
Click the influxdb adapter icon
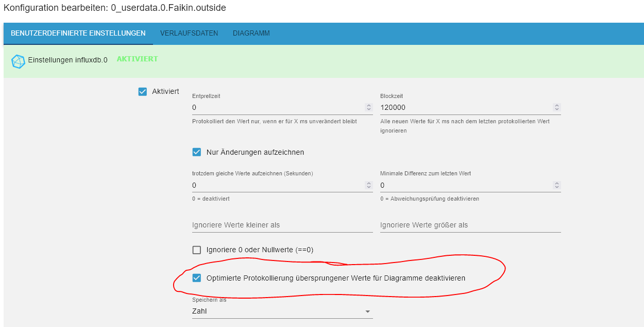(x=18, y=61)
